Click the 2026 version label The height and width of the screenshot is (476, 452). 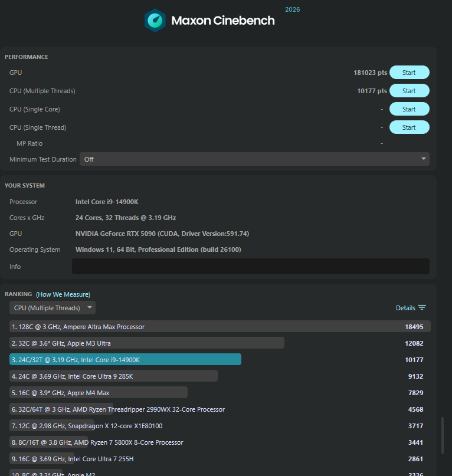[293, 9]
